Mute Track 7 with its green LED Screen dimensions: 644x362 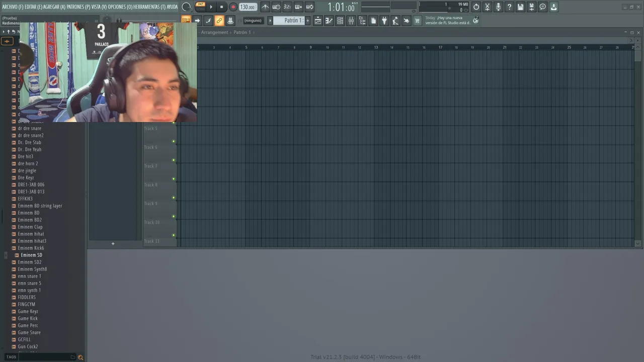point(174,179)
